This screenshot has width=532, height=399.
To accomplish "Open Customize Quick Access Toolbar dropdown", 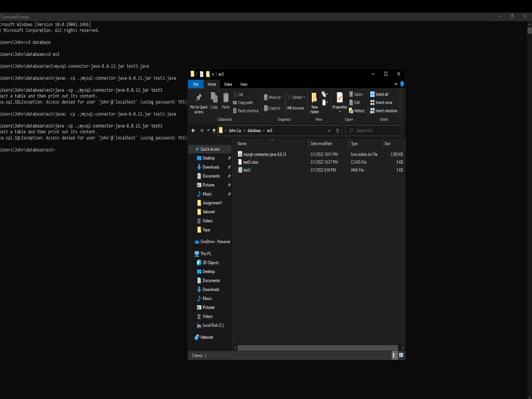I will (x=213, y=74).
